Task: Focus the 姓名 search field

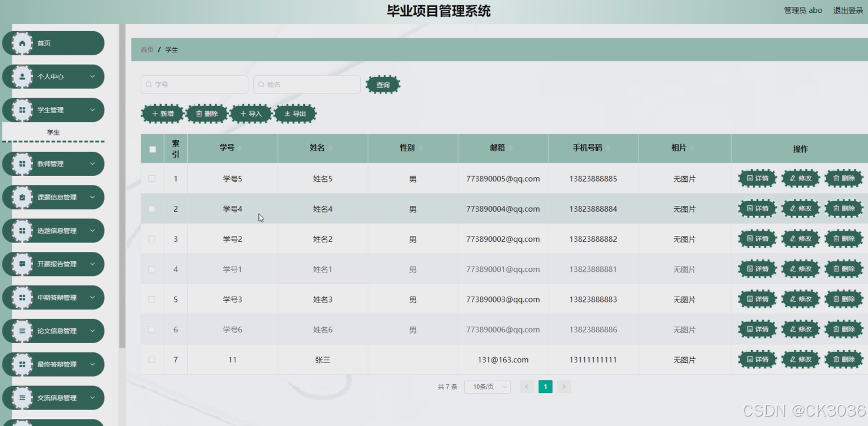Action: tap(307, 85)
